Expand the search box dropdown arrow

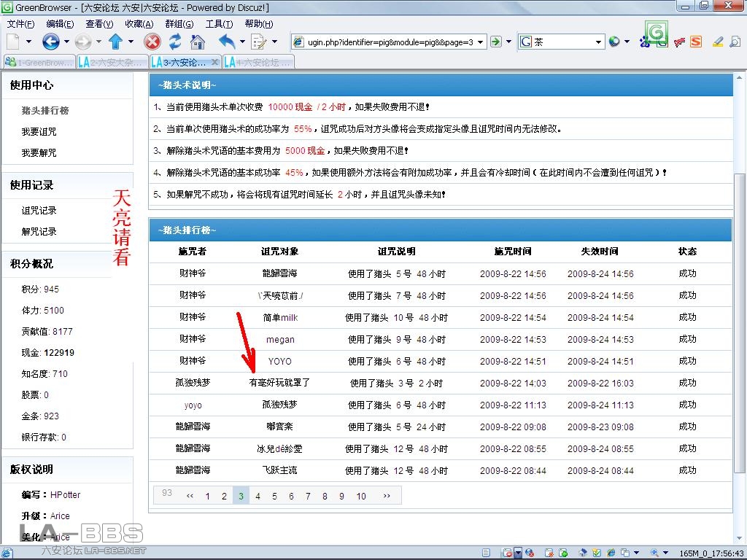[x=599, y=42]
